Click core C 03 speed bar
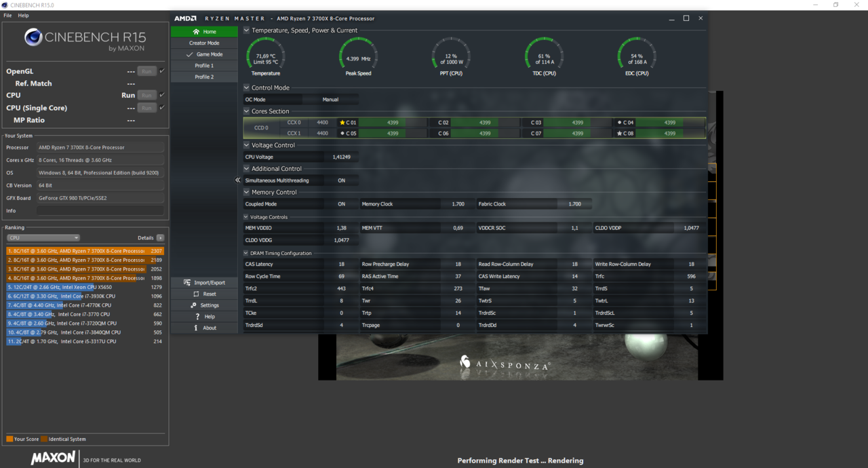Image resolution: width=868 pixels, height=468 pixels. 578,123
